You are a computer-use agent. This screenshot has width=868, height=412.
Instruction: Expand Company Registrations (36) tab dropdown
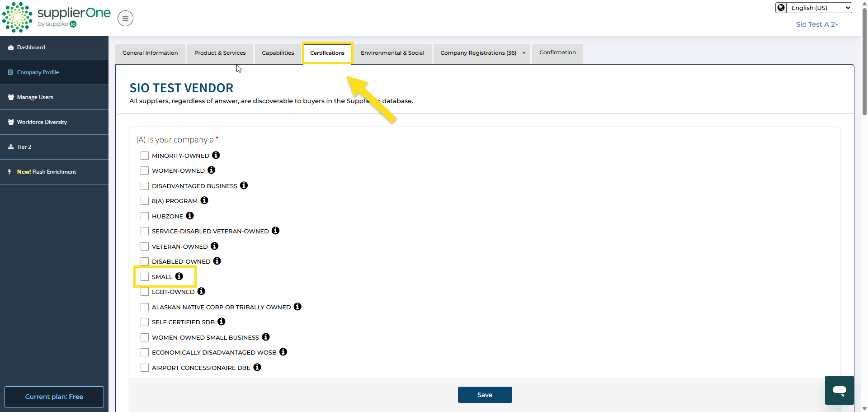524,53
